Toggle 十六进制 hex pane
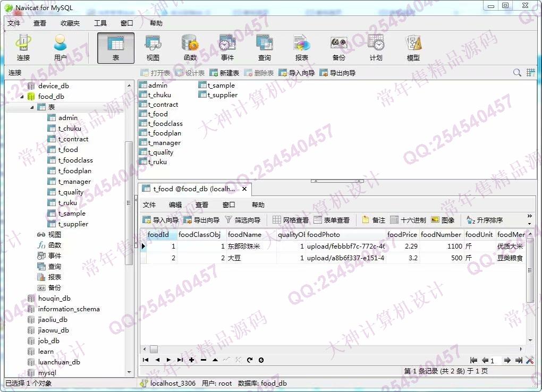 [408, 220]
